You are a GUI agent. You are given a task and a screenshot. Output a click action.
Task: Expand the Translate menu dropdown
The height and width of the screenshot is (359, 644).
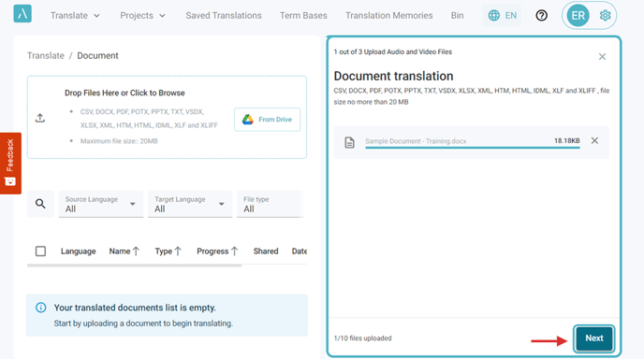click(75, 16)
